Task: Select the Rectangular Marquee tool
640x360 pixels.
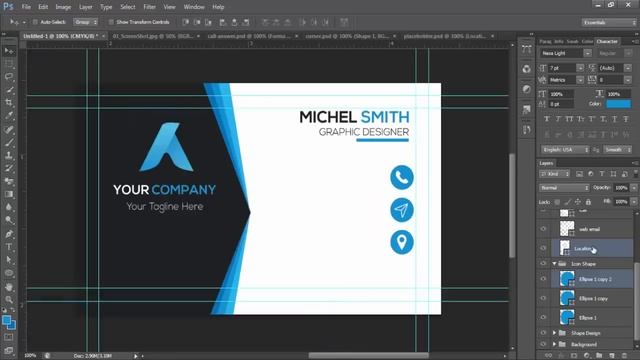Action: click(x=9, y=64)
